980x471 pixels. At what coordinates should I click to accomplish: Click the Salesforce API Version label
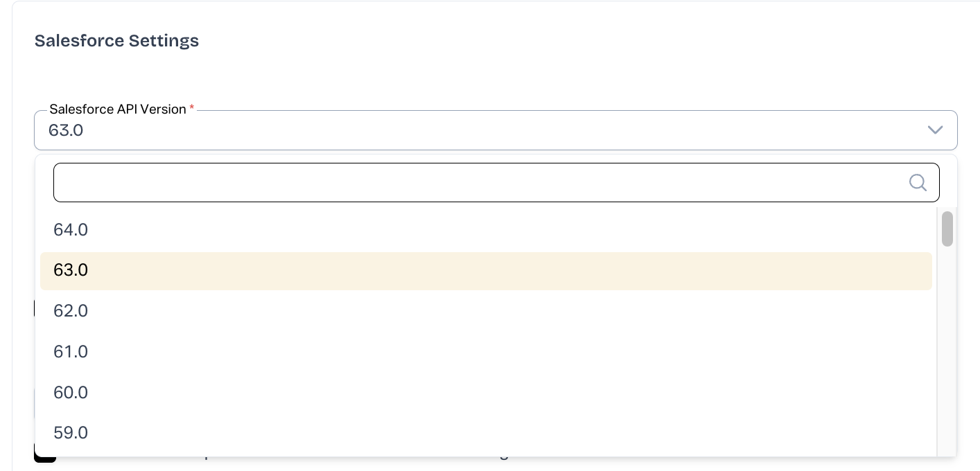point(117,109)
